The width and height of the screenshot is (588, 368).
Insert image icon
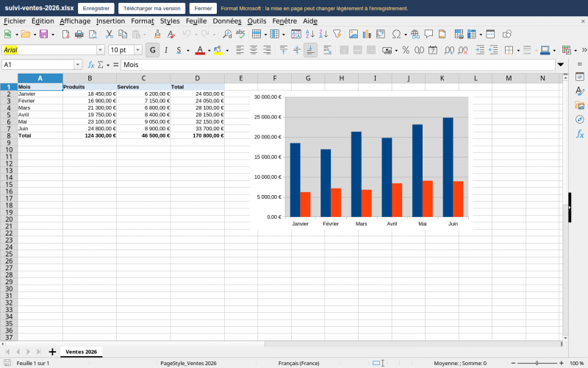[x=354, y=34]
